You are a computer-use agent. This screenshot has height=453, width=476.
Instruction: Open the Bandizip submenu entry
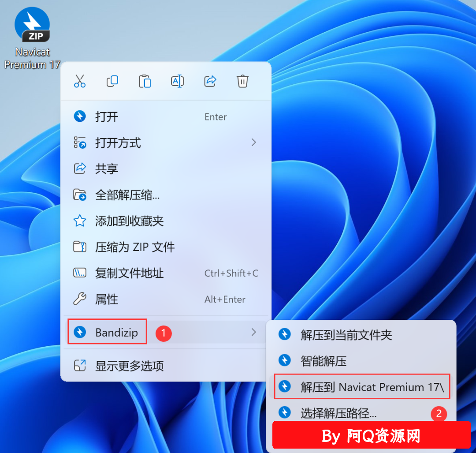coord(166,332)
